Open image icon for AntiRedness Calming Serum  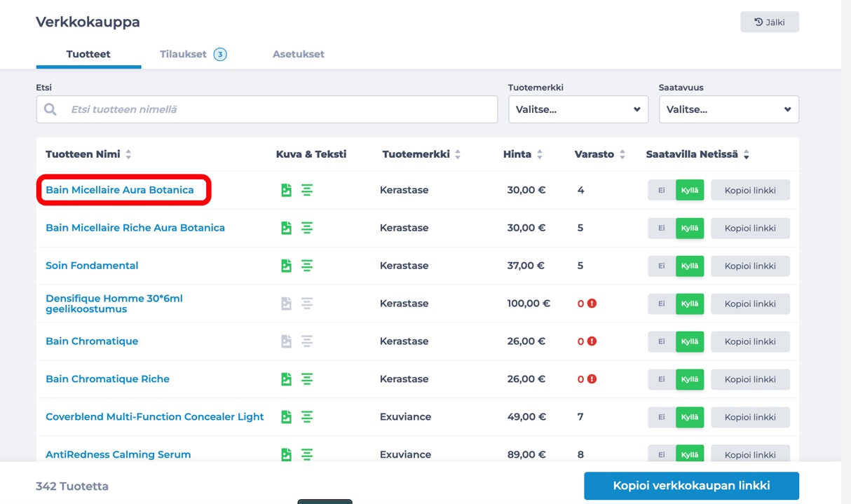[x=286, y=455]
